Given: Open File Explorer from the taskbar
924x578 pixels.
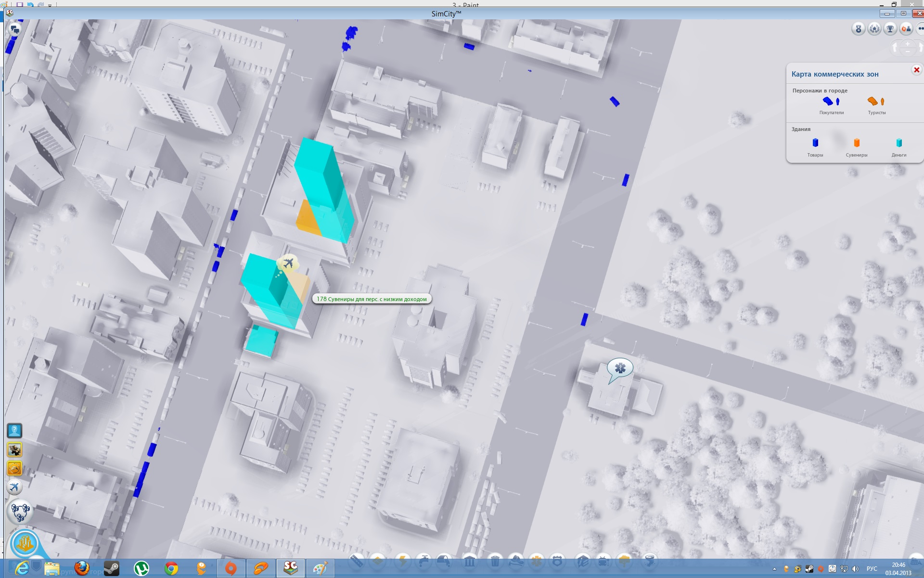Looking at the screenshot, I should (x=52, y=569).
